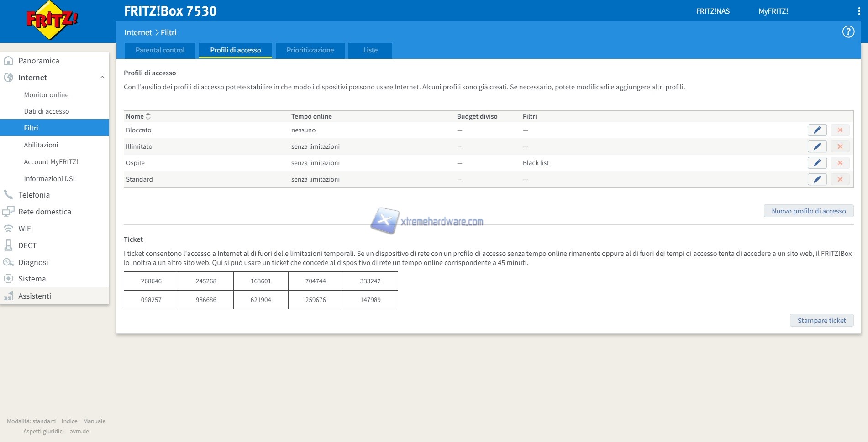This screenshot has height=442, width=868.
Task: Click ticket code 268646
Action: (x=151, y=281)
